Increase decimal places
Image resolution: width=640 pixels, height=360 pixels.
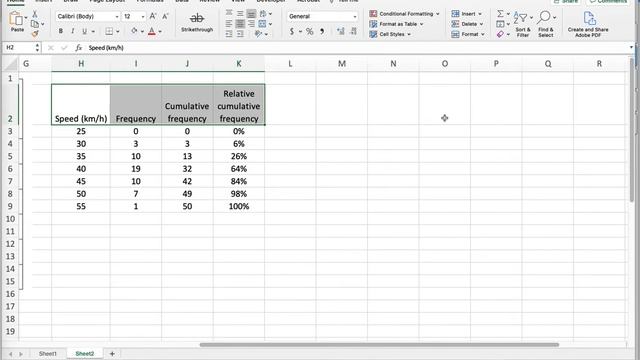pyautogui.click(x=341, y=31)
